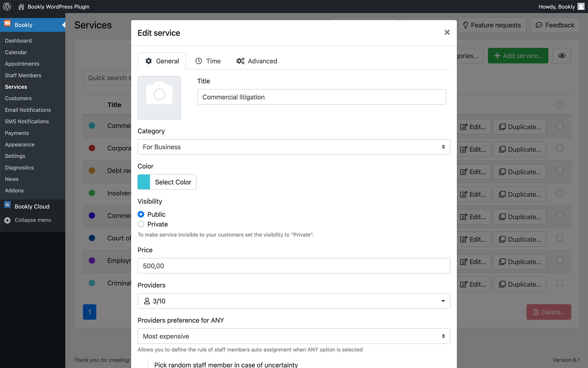The width and height of the screenshot is (588, 368).
Task: Click the service image camera placeholder
Action: pyautogui.click(x=159, y=97)
